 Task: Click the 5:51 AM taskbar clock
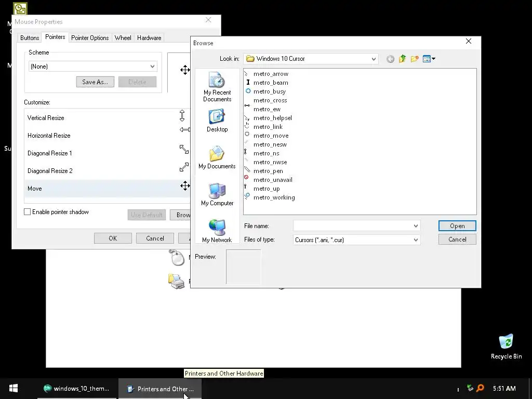(504, 388)
